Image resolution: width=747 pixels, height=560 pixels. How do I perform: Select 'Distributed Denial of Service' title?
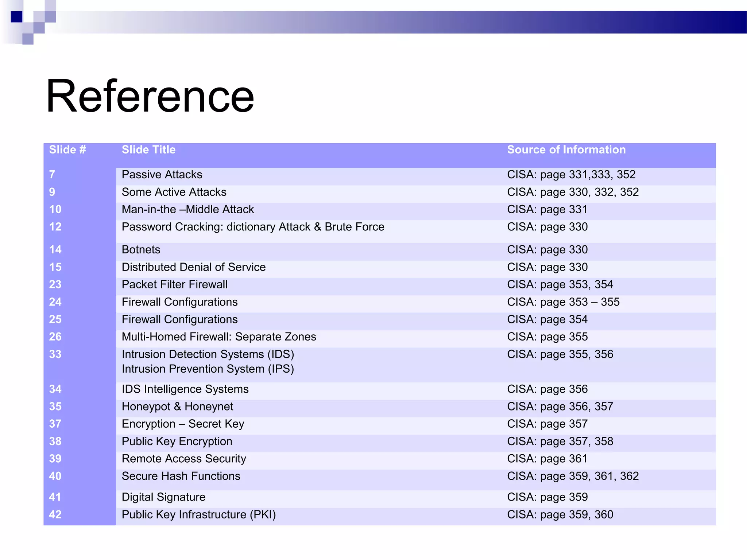[194, 267]
